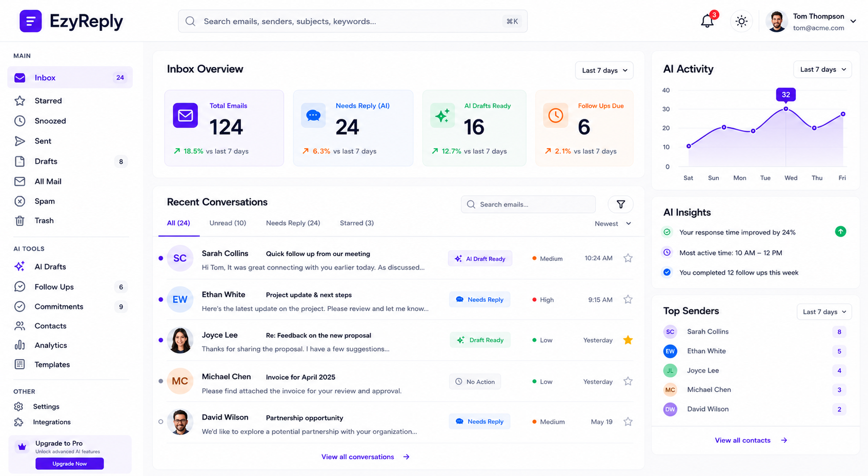Click the Snoozed clock icon in sidebar
Viewport: 868px width, 476px height.
tap(19, 121)
